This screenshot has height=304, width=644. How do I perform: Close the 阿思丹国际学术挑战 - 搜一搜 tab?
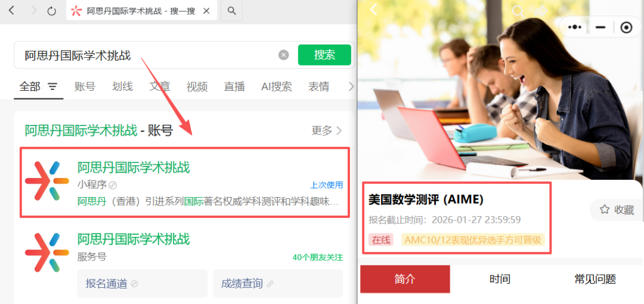pos(206,11)
